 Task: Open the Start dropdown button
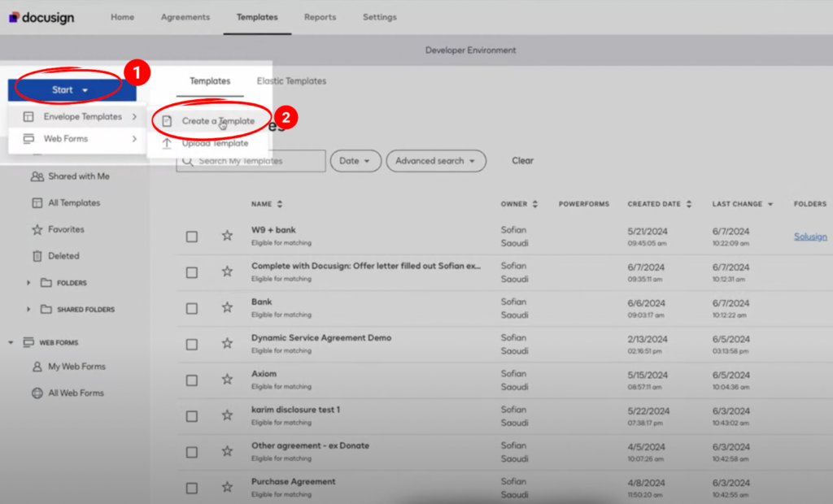pos(72,89)
